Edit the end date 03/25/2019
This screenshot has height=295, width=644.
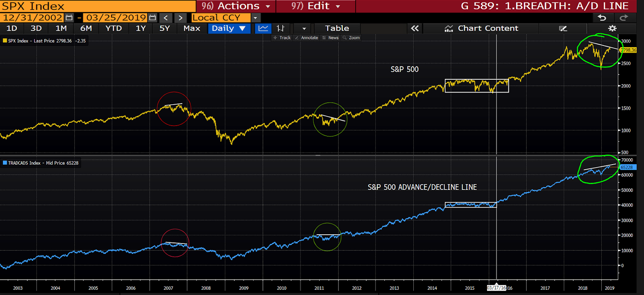pyautogui.click(x=116, y=18)
